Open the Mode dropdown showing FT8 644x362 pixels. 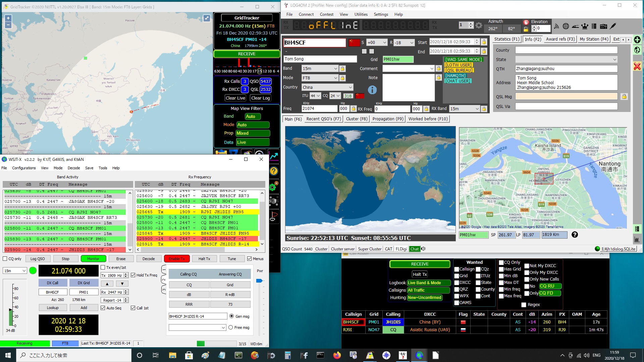336,77
